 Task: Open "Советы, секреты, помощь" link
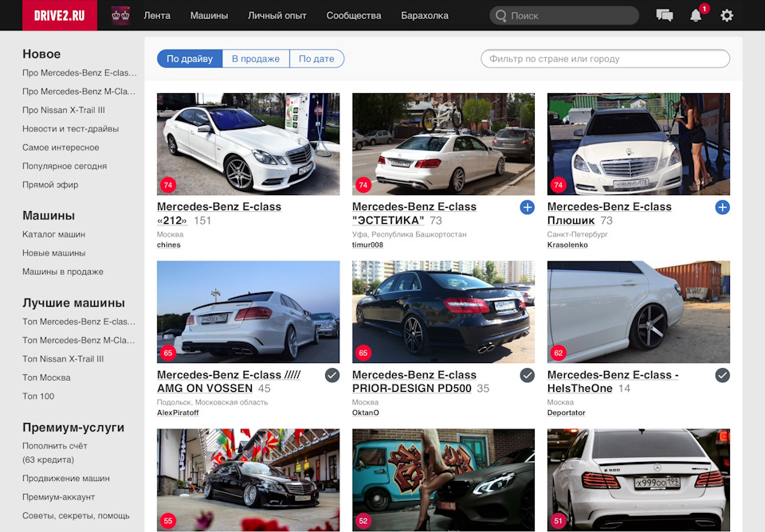(76, 515)
